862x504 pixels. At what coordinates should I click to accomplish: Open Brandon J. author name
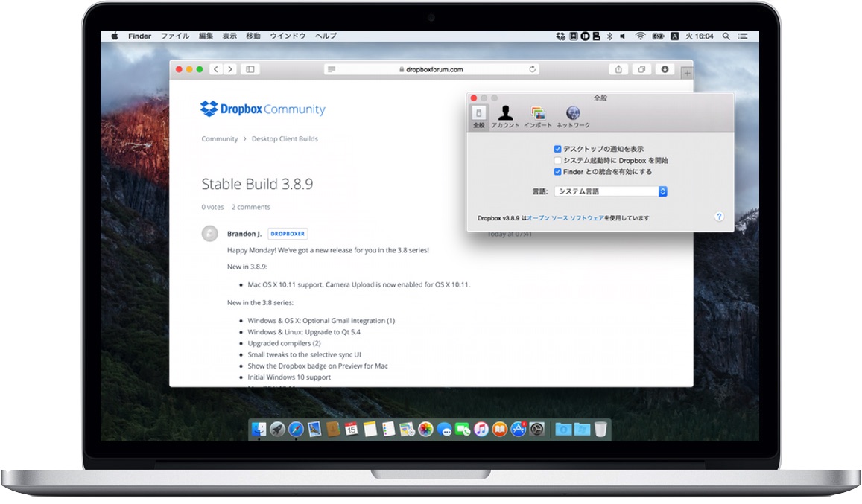pos(244,234)
